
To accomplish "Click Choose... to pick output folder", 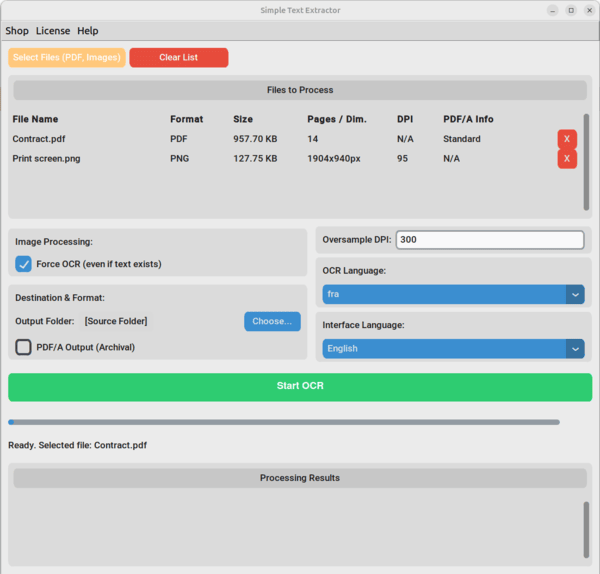I will click(x=272, y=321).
